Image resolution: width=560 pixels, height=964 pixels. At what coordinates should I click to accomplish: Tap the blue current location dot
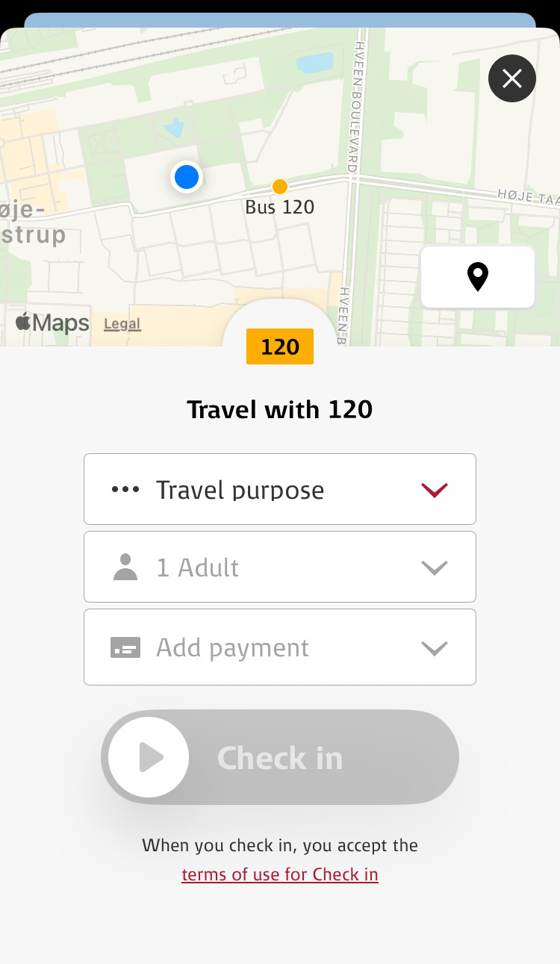pos(186,177)
